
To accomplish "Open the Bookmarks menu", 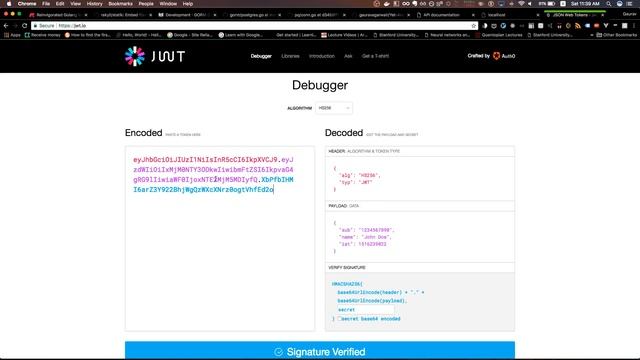I will pyautogui.click(x=120, y=4).
